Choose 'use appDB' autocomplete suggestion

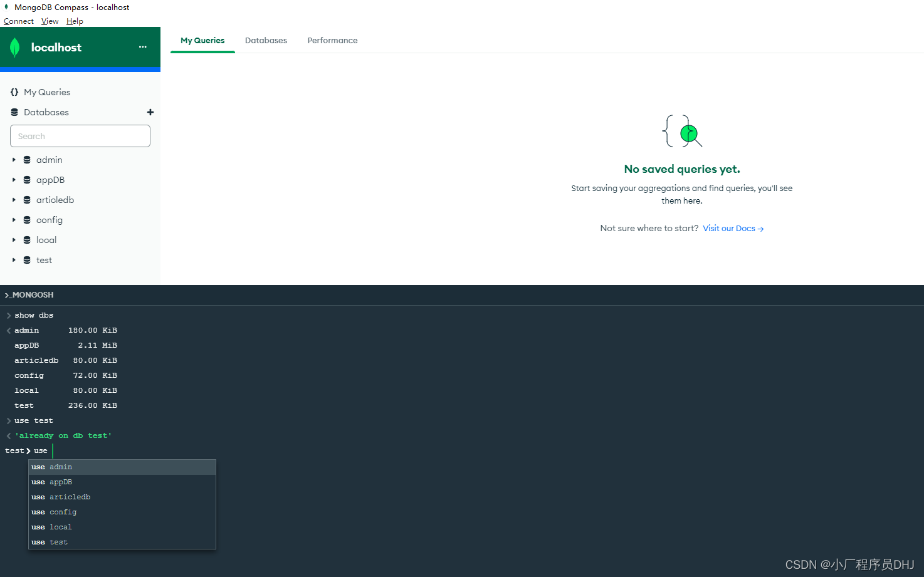tap(122, 482)
